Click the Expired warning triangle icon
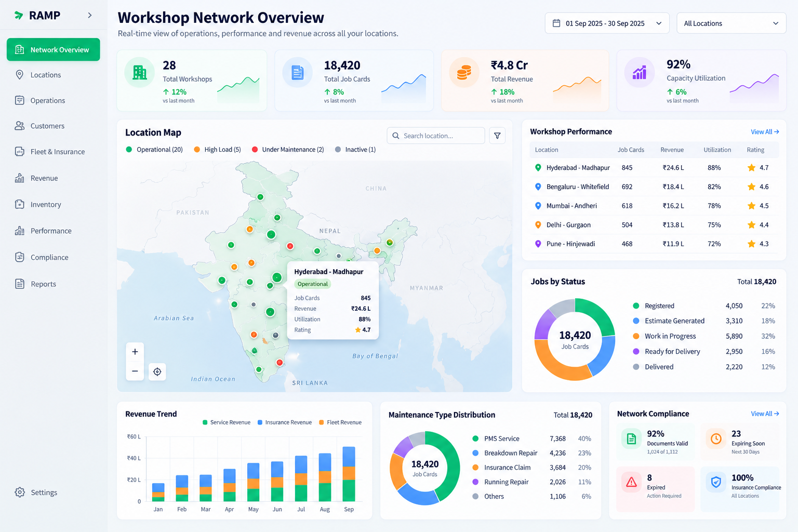 click(x=632, y=483)
